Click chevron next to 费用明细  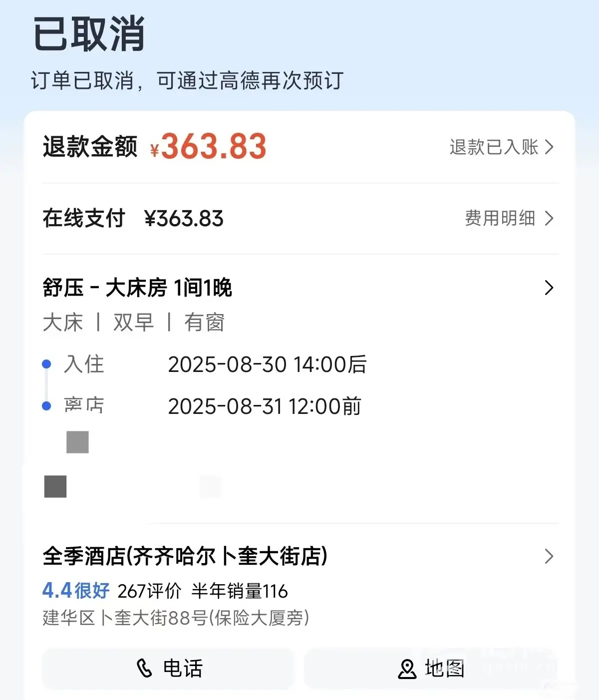click(x=549, y=218)
